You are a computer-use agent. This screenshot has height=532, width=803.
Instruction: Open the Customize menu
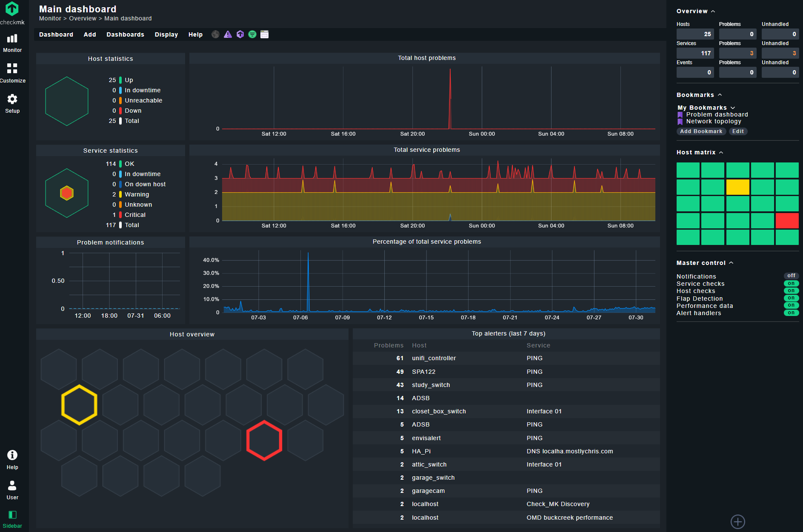[12, 72]
